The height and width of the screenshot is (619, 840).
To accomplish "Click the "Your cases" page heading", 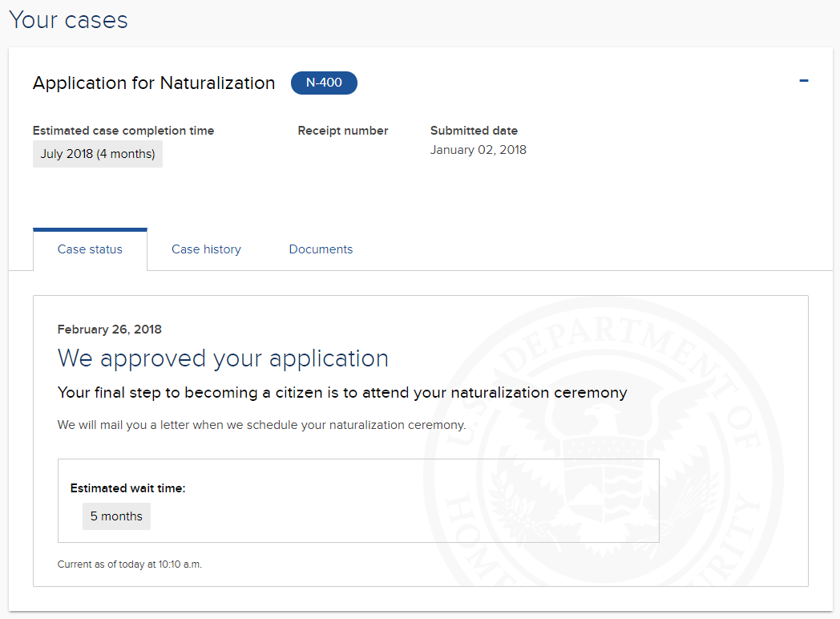I will (x=68, y=20).
